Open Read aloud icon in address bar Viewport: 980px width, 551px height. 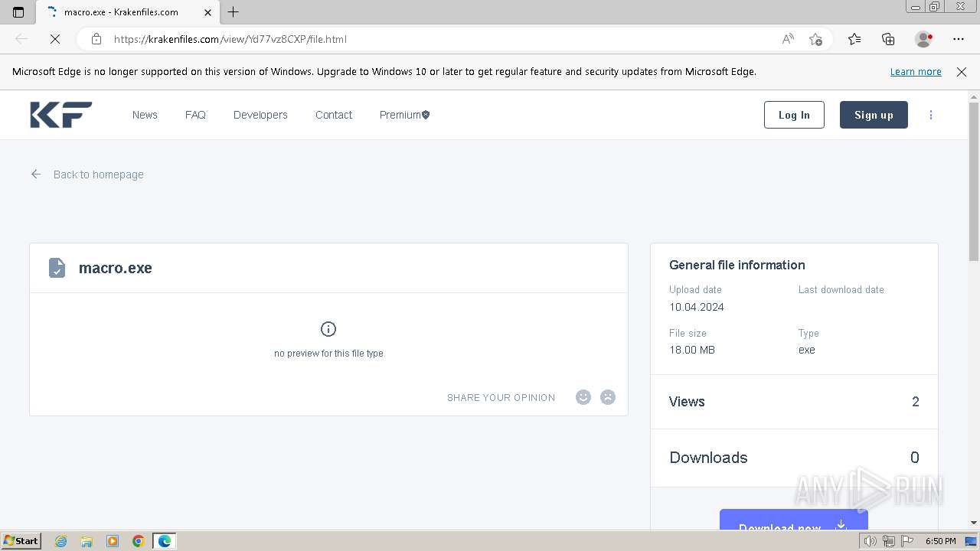tap(788, 39)
